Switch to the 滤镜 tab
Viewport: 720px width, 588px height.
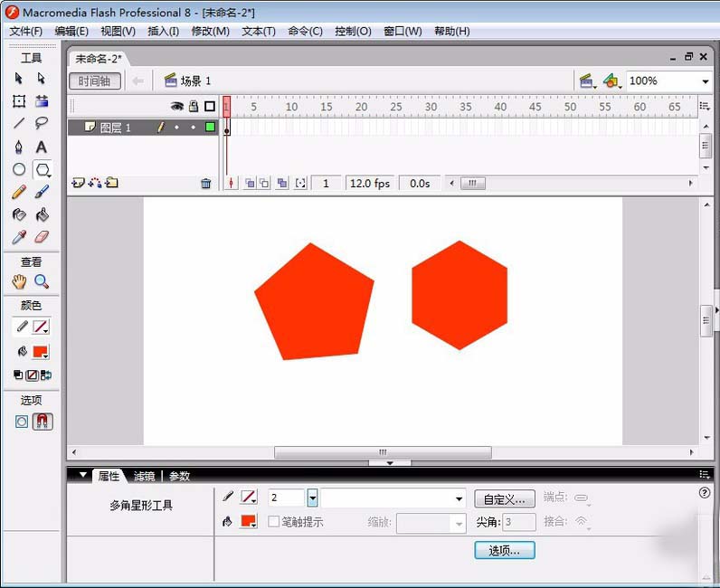pos(144,477)
